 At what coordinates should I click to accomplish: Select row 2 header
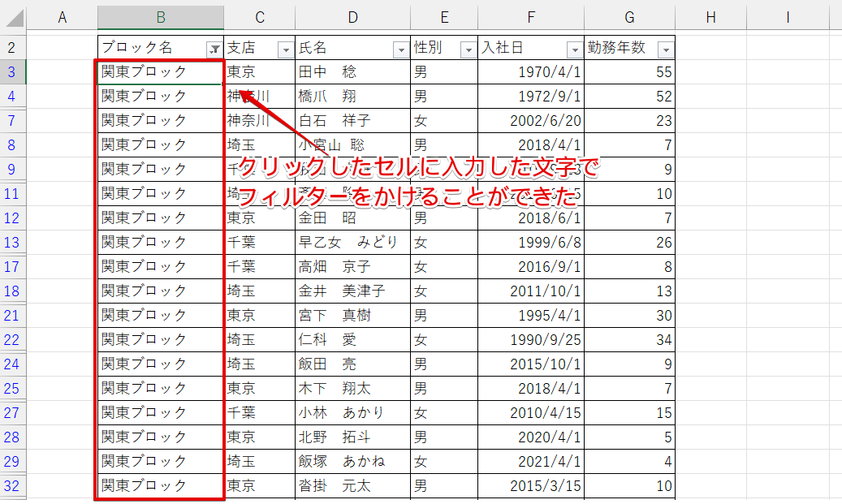(12, 48)
